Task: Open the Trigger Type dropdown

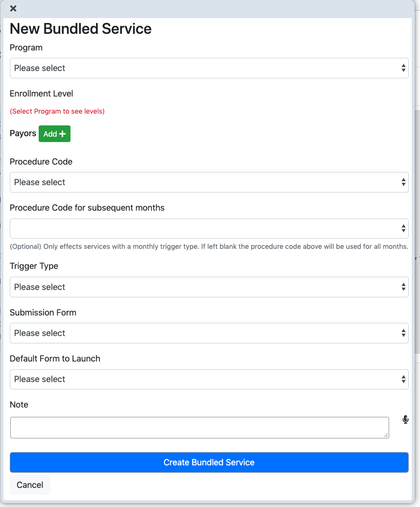Action: click(x=209, y=287)
